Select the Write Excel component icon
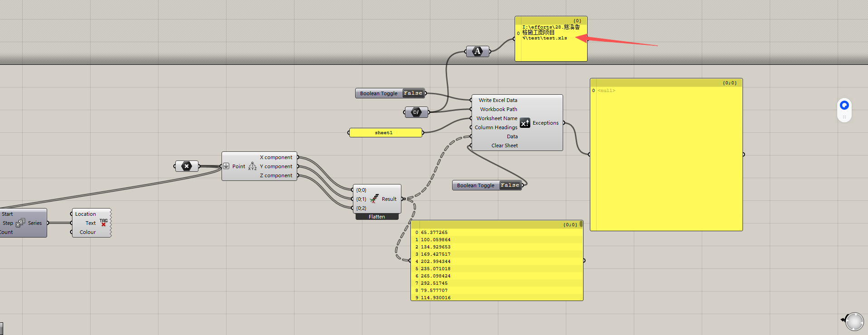Viewport: 868px width, 335px height. (x=525, y=123)
